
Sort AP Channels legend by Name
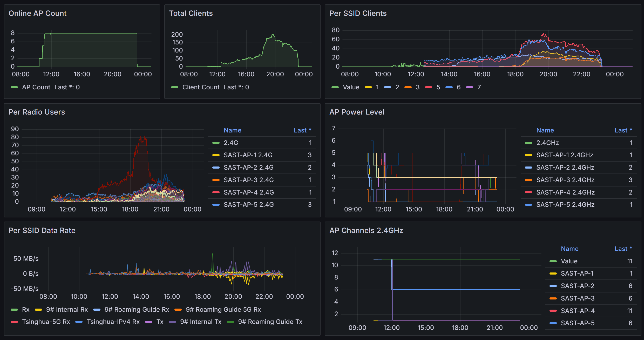(570, 249)
